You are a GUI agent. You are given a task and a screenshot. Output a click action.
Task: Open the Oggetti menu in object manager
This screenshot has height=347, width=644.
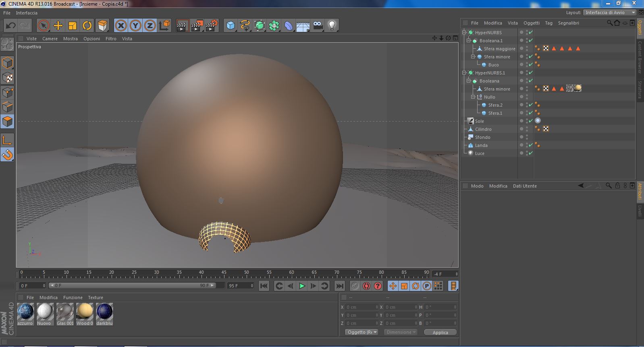tap(531, 23)
